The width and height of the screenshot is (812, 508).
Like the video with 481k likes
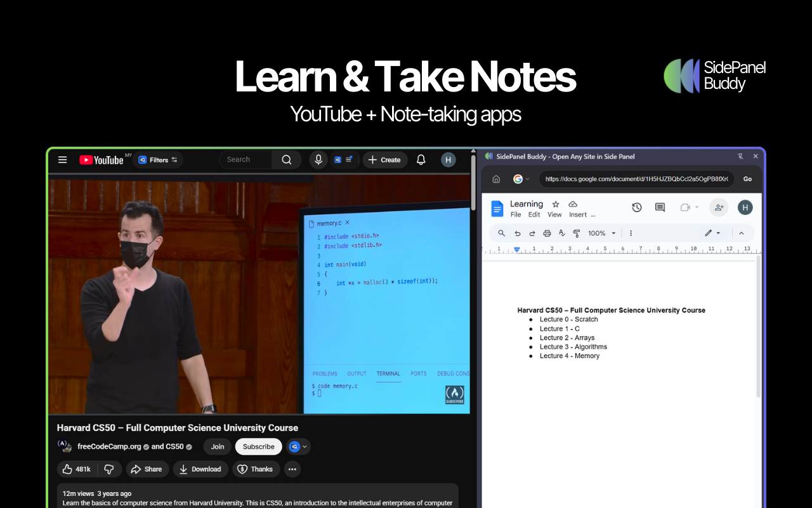click(x=77, y=469)
